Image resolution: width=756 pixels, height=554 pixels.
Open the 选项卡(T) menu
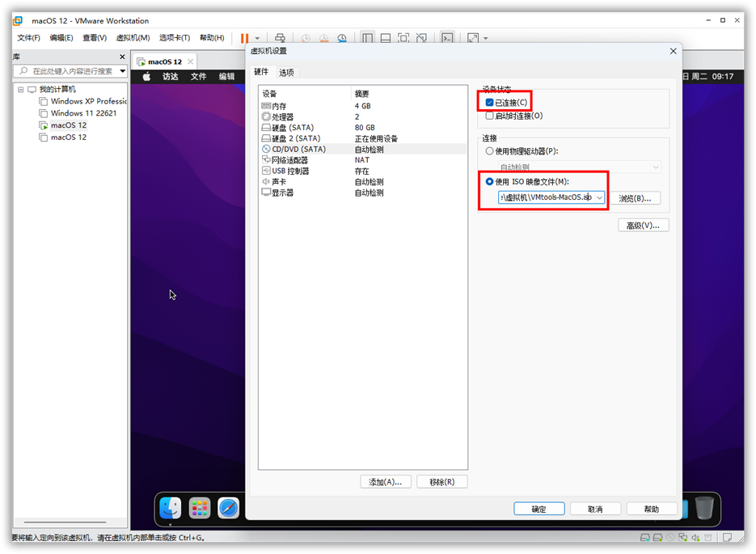coord(175,38)
